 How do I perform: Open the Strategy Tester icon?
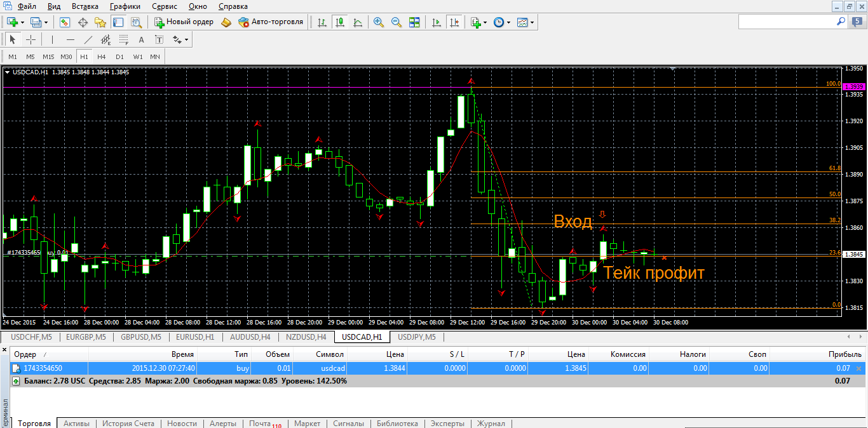(136, 22)
